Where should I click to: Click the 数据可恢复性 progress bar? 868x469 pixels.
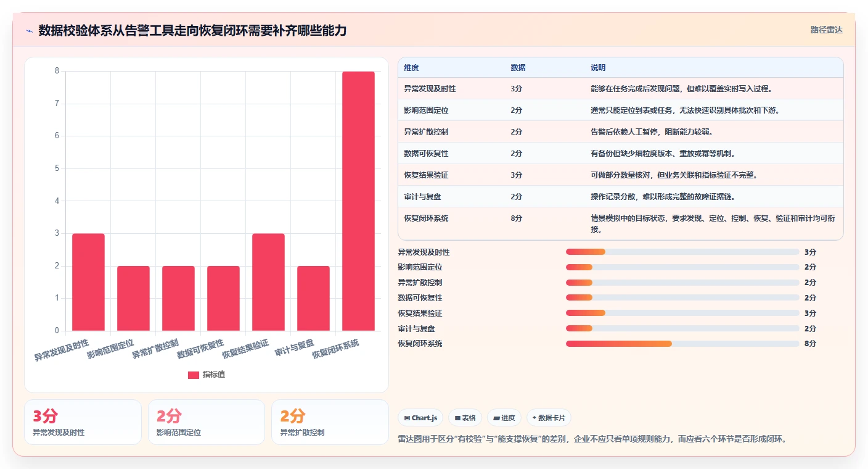click(682, 297)
